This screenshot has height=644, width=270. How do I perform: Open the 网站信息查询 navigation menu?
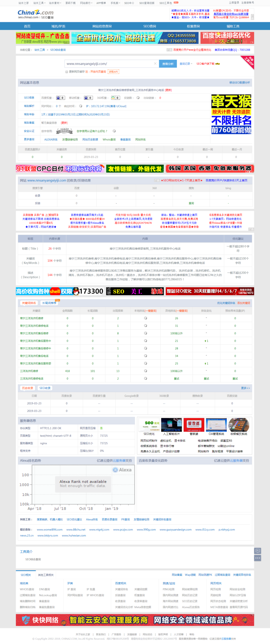click(x=102, y=26)
